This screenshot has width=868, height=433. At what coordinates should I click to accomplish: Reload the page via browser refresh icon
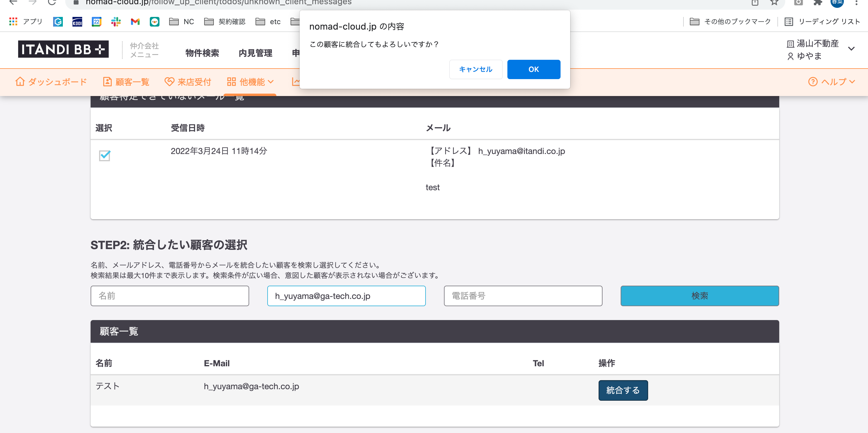click(52, 2)
